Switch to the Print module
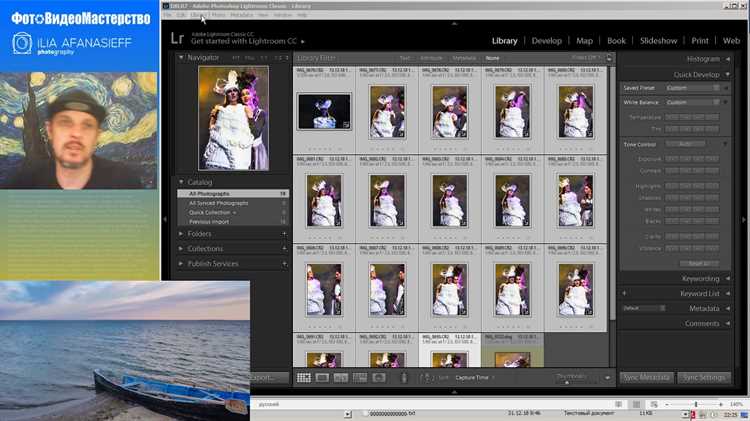750x421 pixels. coord(700,41)
